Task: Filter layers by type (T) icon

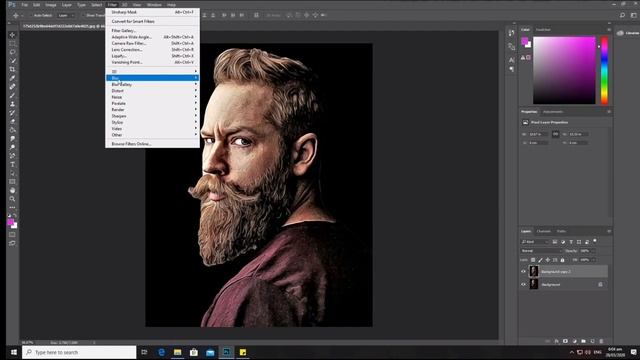Action: click(571, 242)
